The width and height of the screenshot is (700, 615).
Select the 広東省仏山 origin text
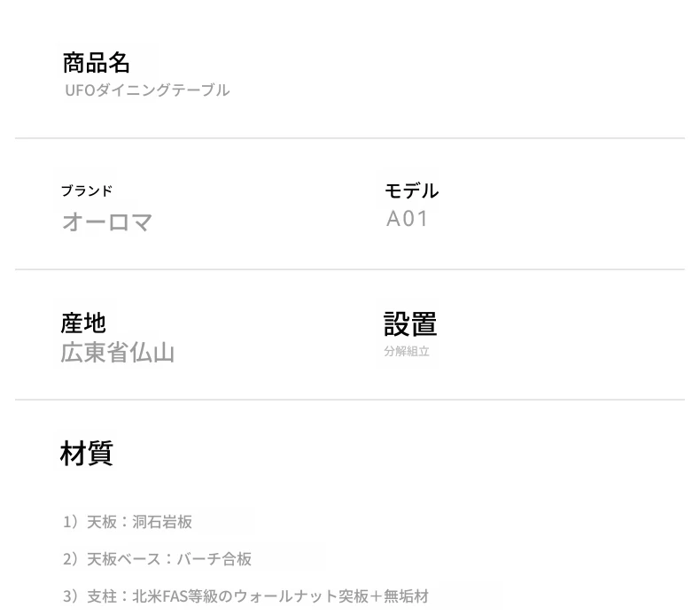click(x=117, y=353)
